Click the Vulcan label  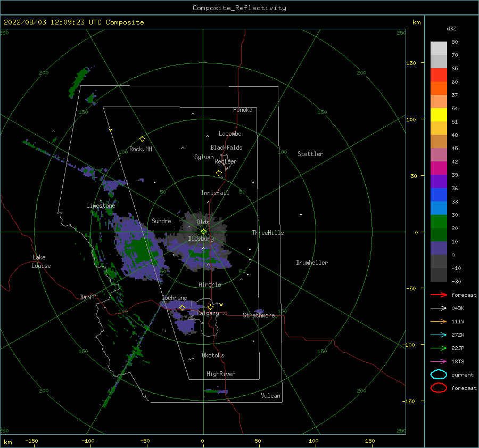point(271,396)
